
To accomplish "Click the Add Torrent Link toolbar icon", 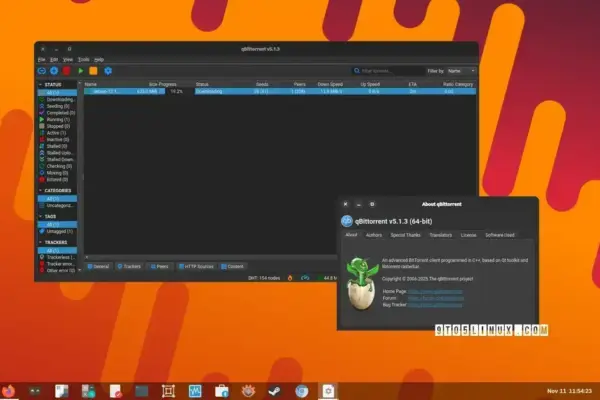I will click(x=42, y=71).
